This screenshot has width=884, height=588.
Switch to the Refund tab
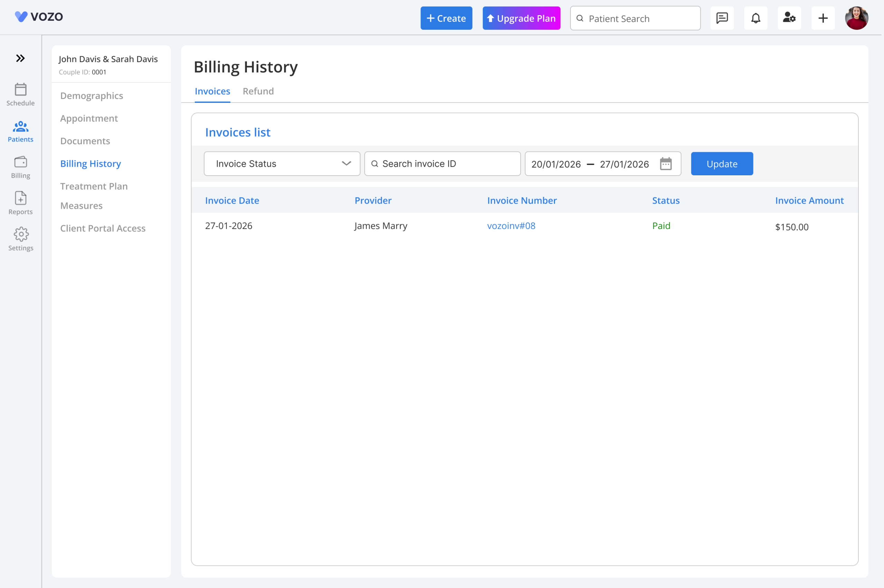(258, 91)
